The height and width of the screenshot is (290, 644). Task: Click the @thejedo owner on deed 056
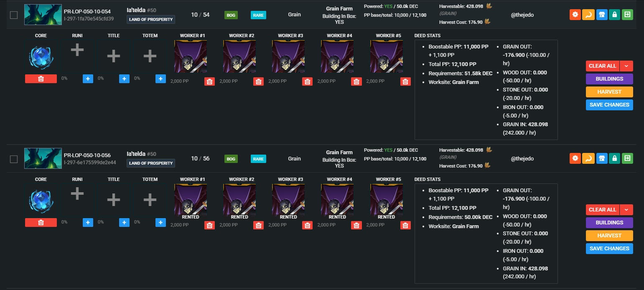tap(522, 158)
